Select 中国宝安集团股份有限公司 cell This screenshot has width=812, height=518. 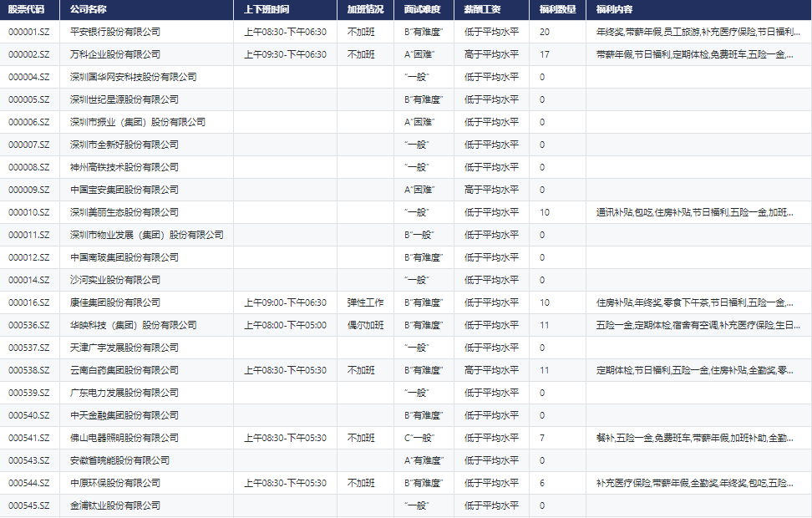(x=124, y=190)
